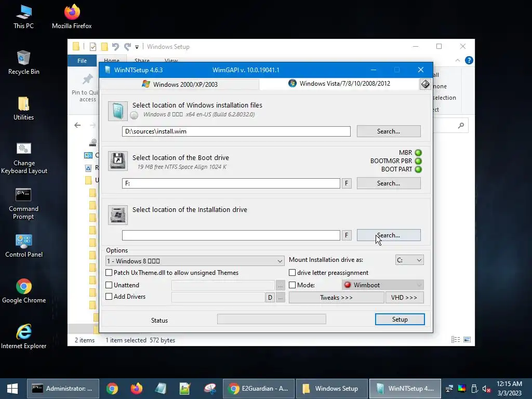Click the volume muted tray icon

coord(486,389)
